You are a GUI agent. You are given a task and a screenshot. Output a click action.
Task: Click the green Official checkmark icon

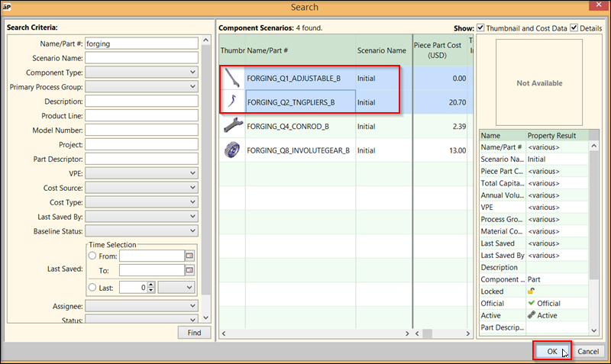pos(532,303)
